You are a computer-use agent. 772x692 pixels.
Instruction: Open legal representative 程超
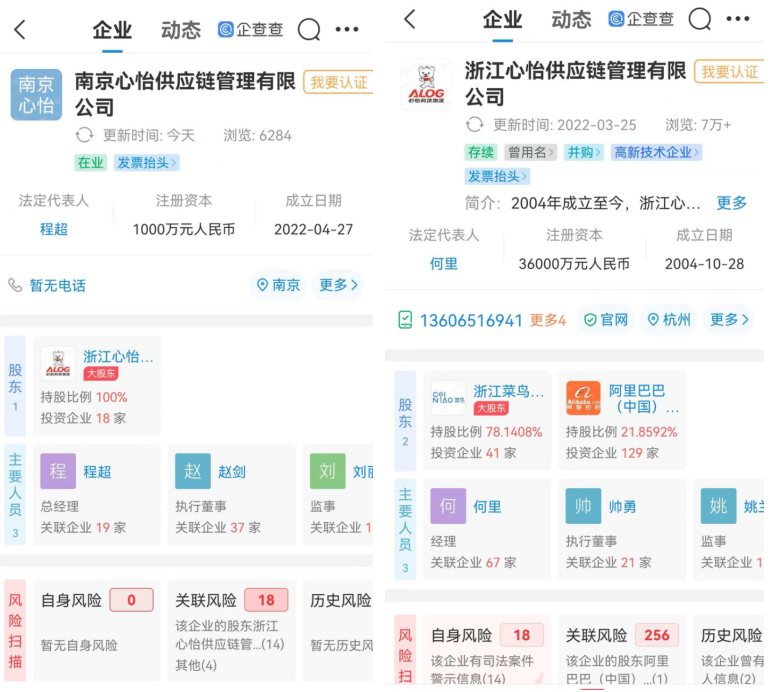pos(54,229)
